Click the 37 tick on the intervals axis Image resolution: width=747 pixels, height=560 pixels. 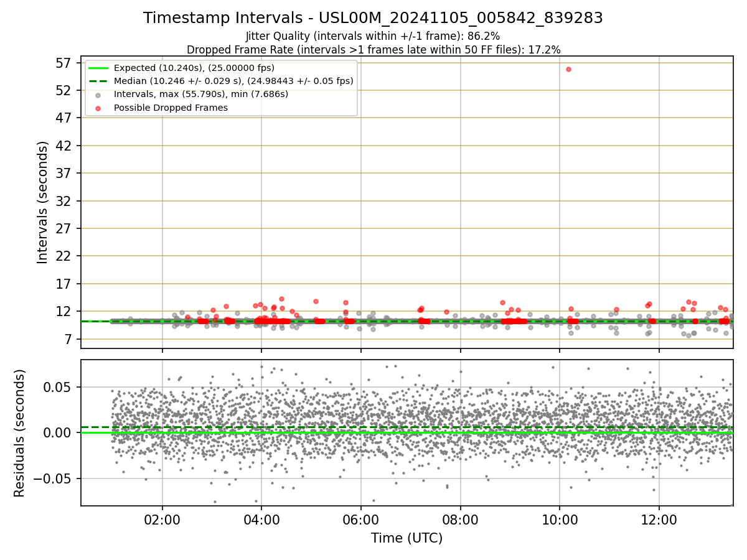(x=64, y=174)
